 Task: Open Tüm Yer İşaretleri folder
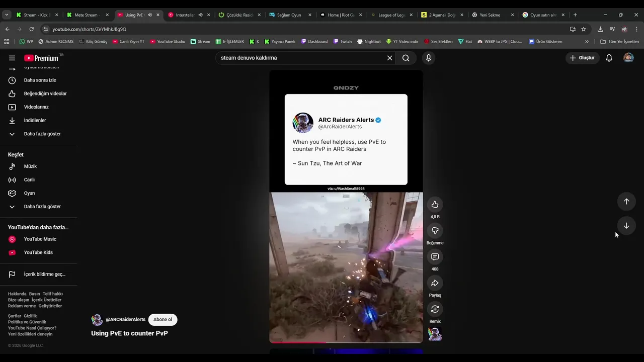point(619,42)
